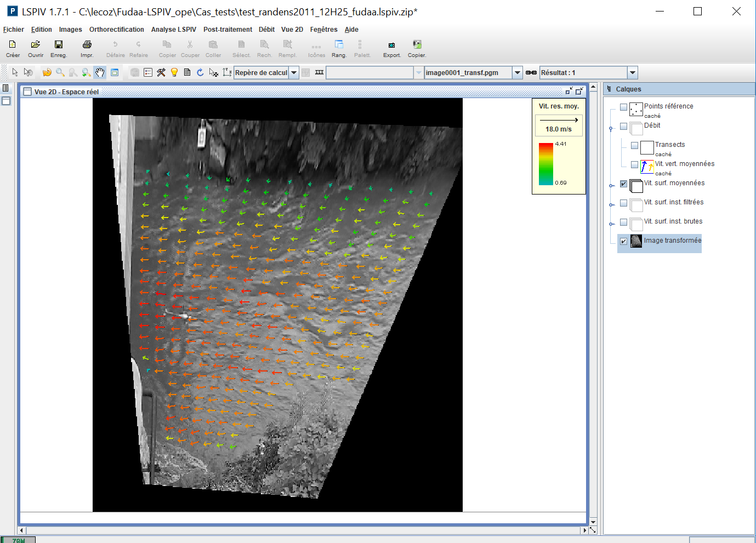Screen dimensions: 756x543
Task: Open the Images menu
Action: [71, 30]
